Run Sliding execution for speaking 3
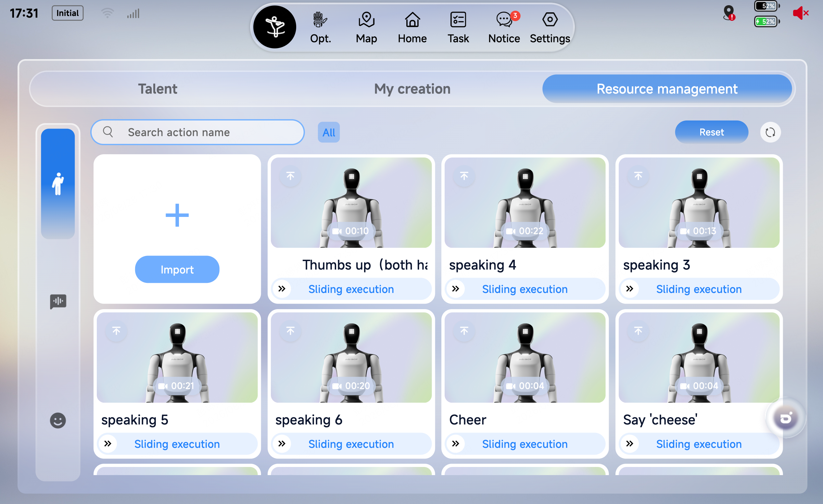Viewport: 823px width, 504px height. (699, 289)
